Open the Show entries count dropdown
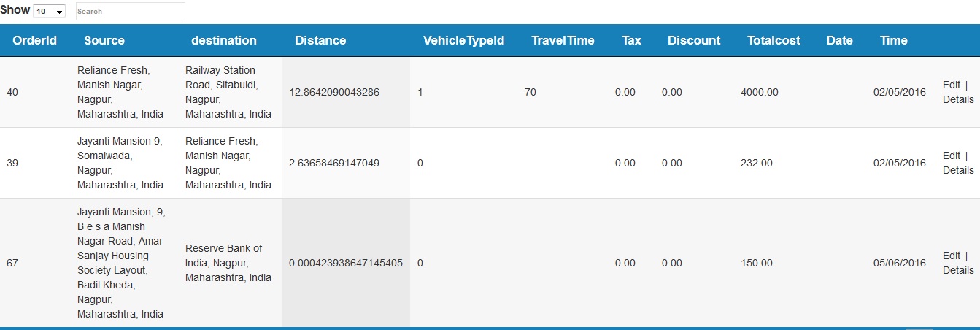The width and height of the screenshot is (980, 330). click(50, 12)
